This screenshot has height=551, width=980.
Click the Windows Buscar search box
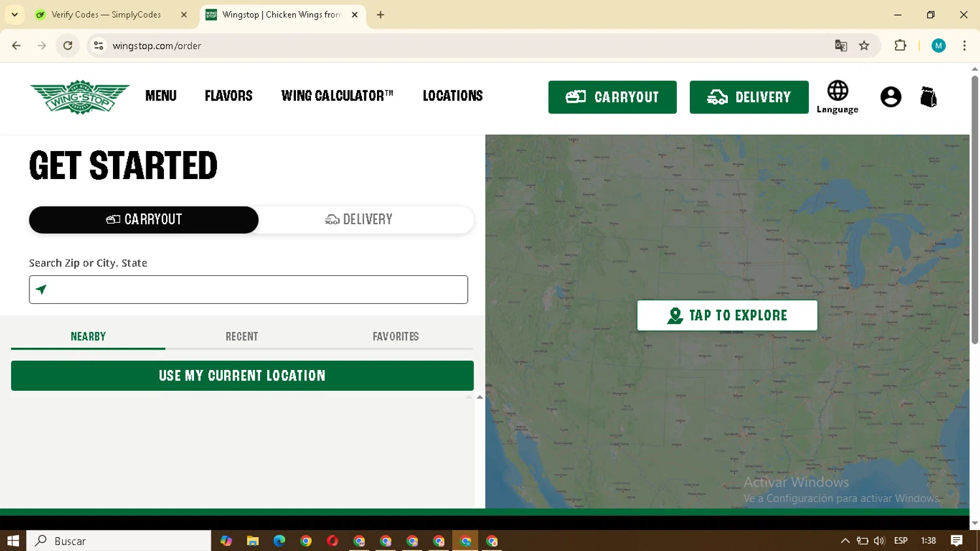(x=119, y=541)
